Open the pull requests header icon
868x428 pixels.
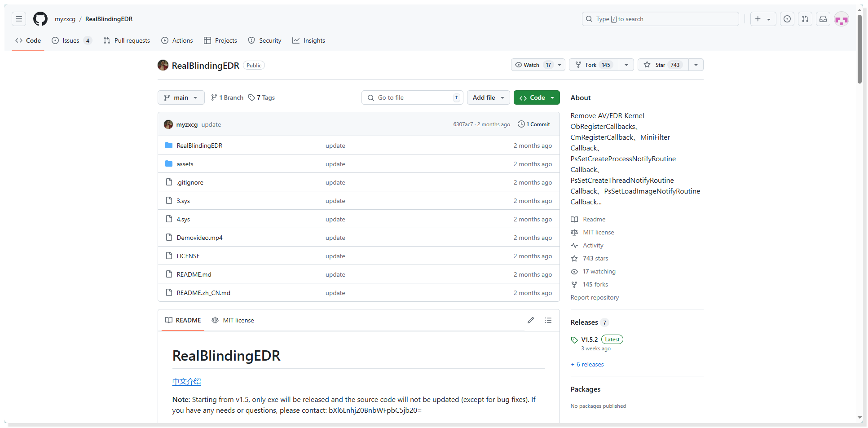pyautogui.click(x=805, y=19)
